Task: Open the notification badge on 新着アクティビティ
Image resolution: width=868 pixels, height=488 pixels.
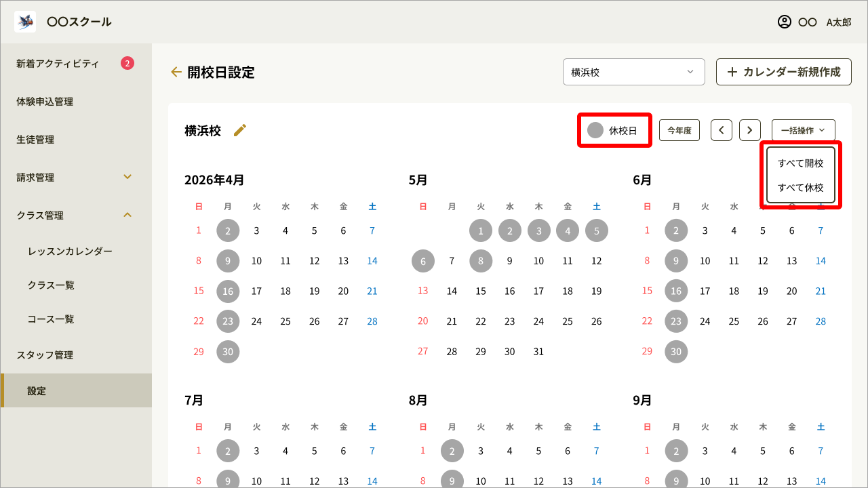Action: (127, 64)
